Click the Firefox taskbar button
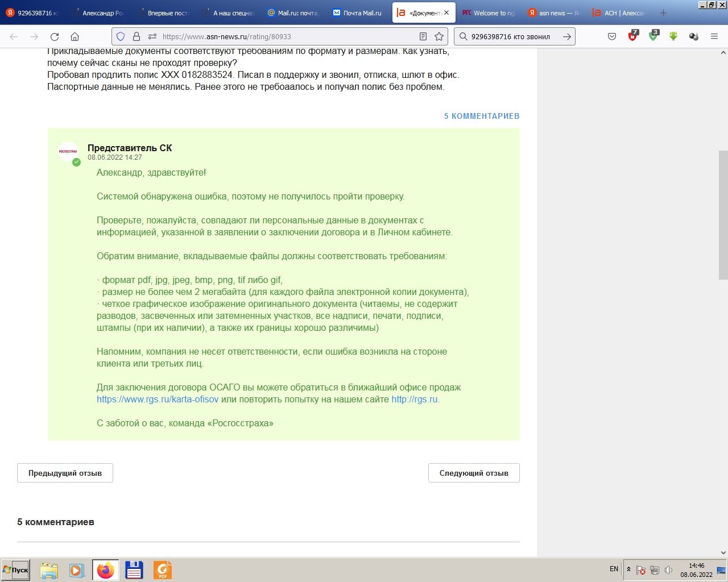728x582 pixels. pyautogui.click(x=105, y=570)
